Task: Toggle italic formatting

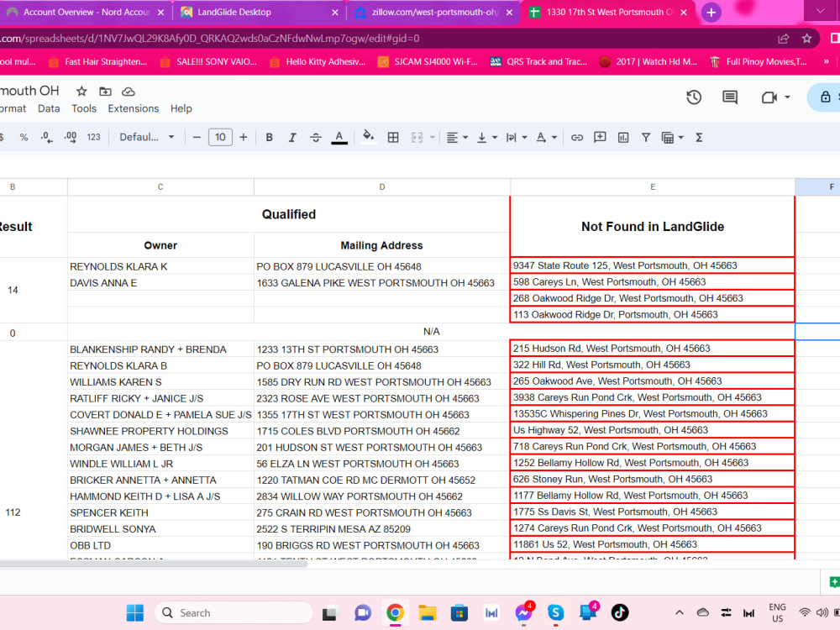Action: point(292,138)
